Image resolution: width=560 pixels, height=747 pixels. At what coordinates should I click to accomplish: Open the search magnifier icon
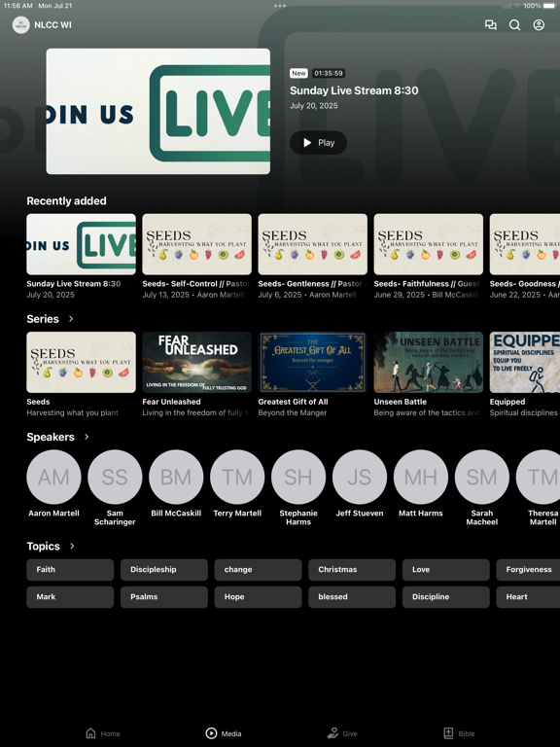tap(514, 24)
